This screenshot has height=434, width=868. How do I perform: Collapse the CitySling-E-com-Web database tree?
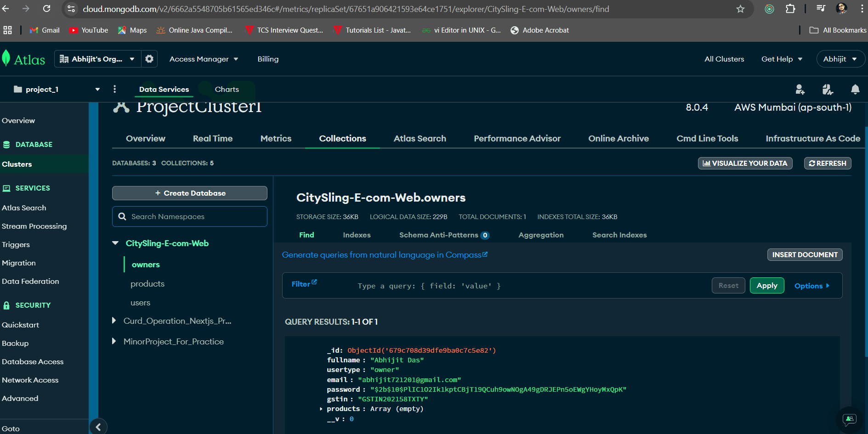115,243
